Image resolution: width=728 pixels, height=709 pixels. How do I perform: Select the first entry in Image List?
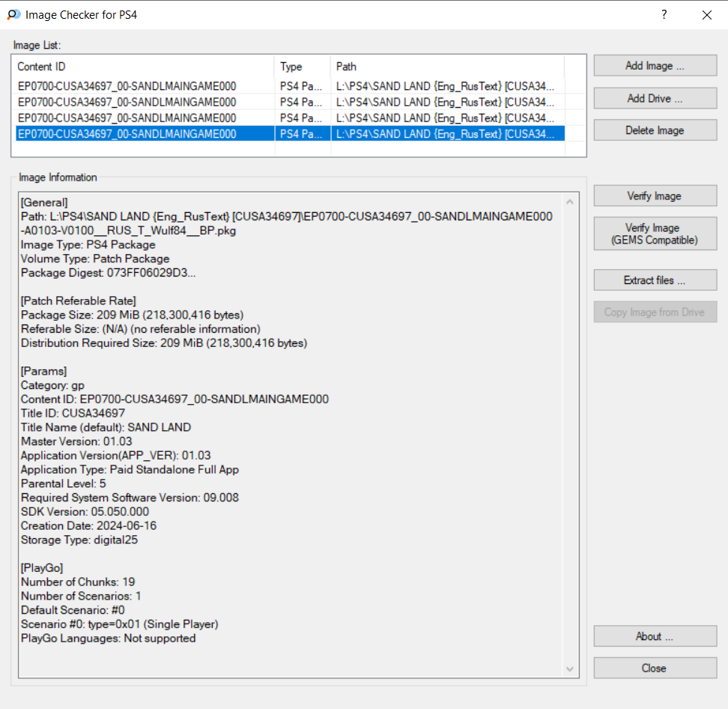tap(127, 86)
